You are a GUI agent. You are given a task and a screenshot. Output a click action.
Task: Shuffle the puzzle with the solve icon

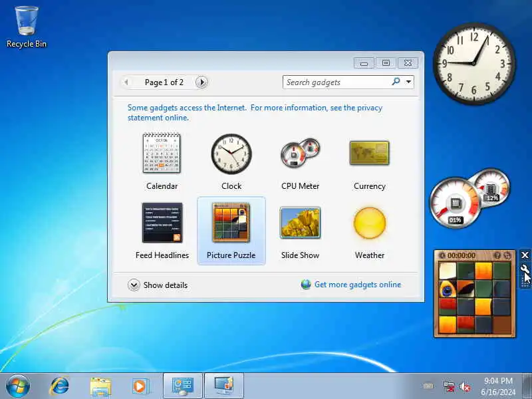point(507,255)
